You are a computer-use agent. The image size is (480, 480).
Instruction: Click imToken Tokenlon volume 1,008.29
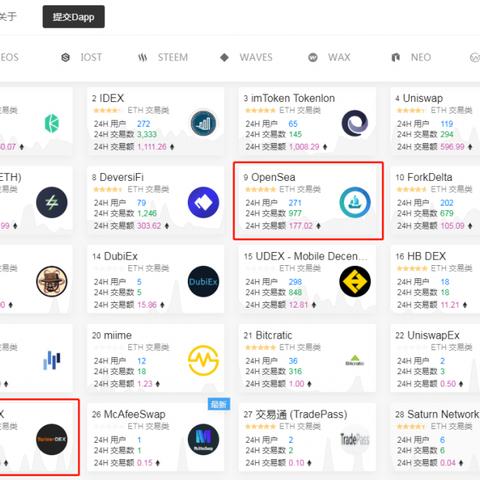pyautogui.click(x=304, y=147)
